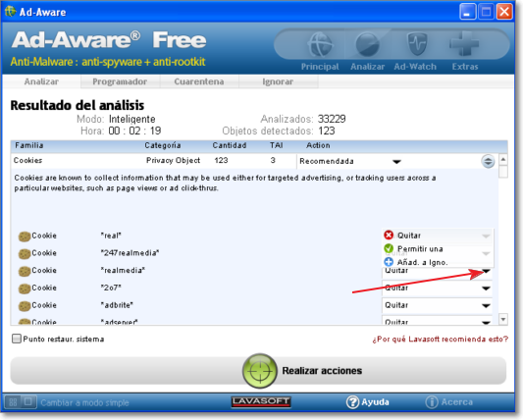Open the Ad-Watch shield icon
The image size is (523, 420).
click(x=417, y=44)
